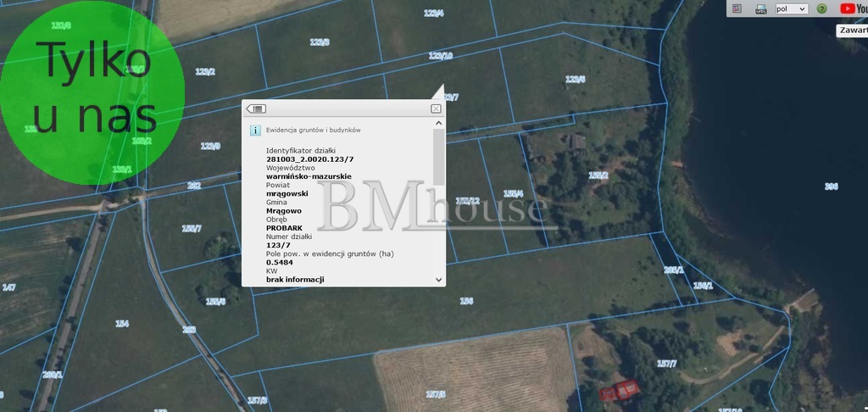Viewport: 868px width, 412px height.
Task: Open the green help question mark
Action: tap(821, 8)
